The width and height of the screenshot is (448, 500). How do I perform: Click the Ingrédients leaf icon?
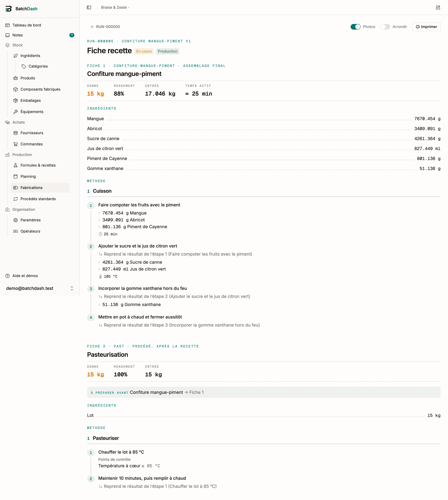16,56
